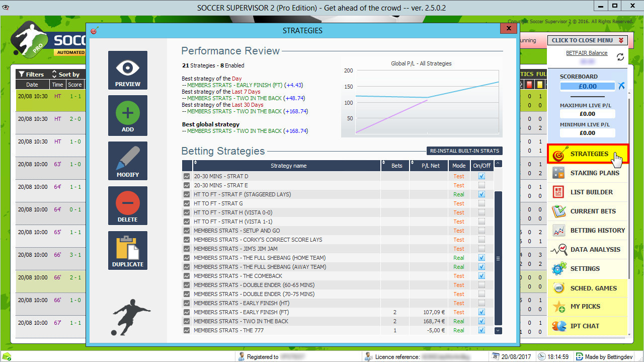Delete the selected strategy
This screenshot has width=644, height=362.
point(128,205)
